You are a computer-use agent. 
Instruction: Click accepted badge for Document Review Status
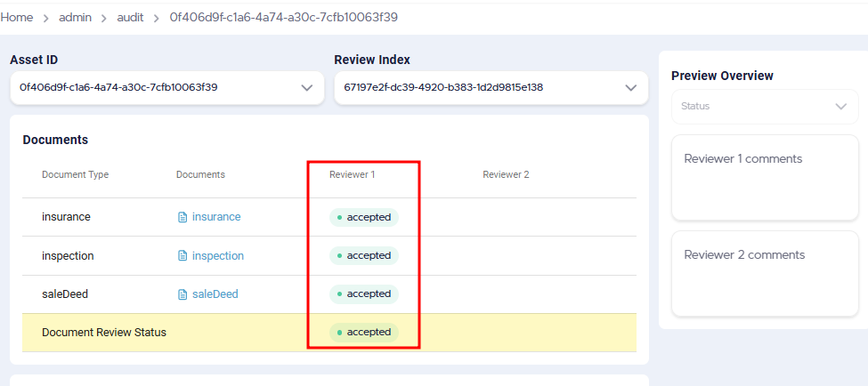(364, 332)
